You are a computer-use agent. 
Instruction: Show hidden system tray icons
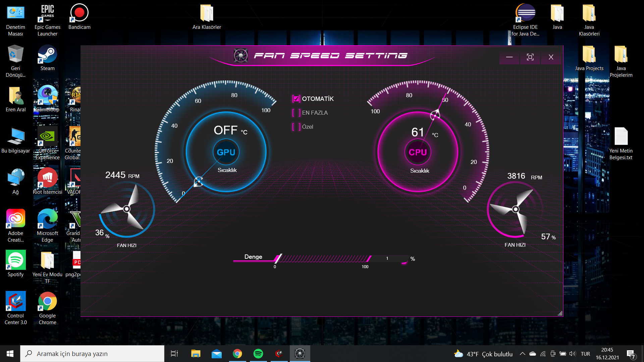[522, 354]
